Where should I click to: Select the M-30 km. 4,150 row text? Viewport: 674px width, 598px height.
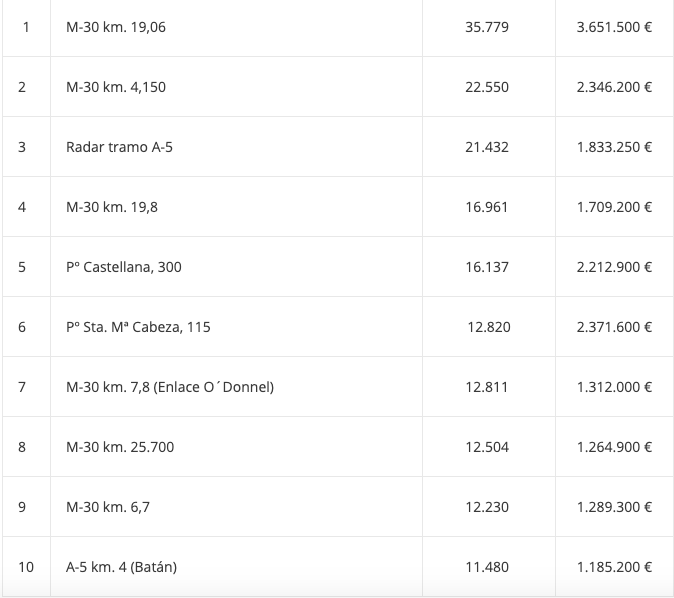point(116,87)
